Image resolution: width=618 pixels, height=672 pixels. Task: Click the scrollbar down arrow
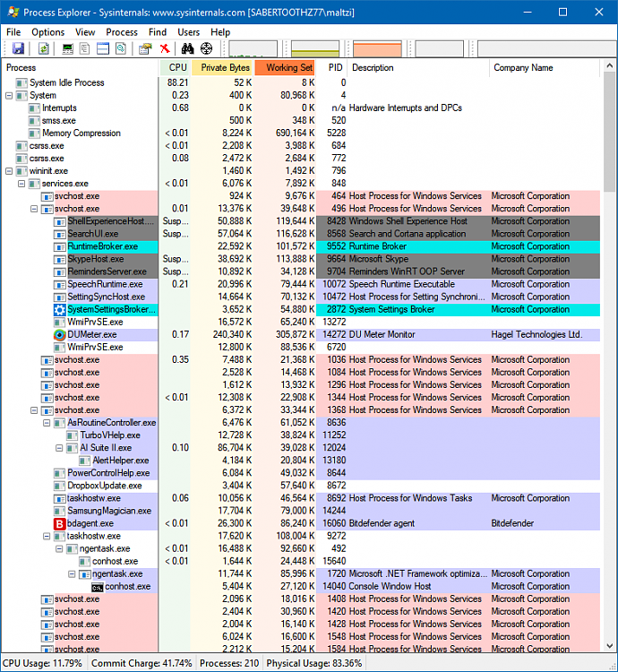[x=609, y=646]
